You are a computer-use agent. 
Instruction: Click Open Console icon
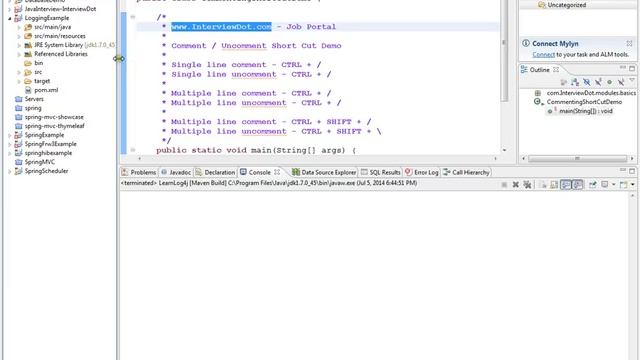coord(624,184)
